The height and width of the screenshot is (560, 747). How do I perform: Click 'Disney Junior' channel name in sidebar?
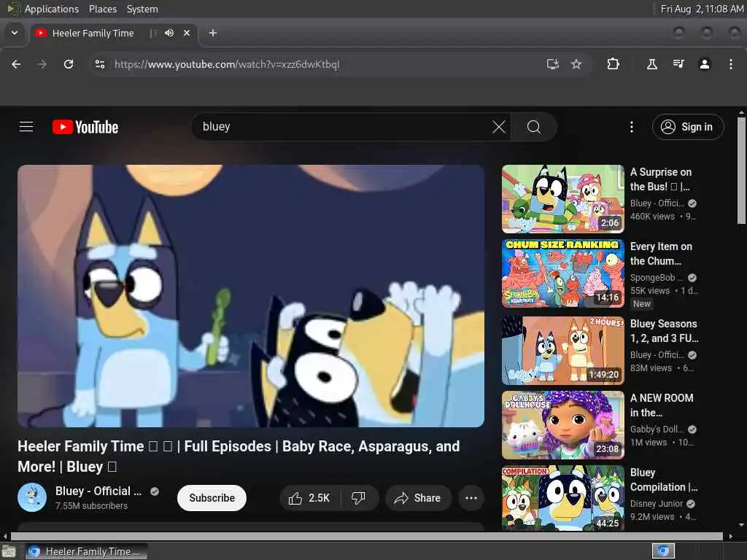[x=657, y=504]
